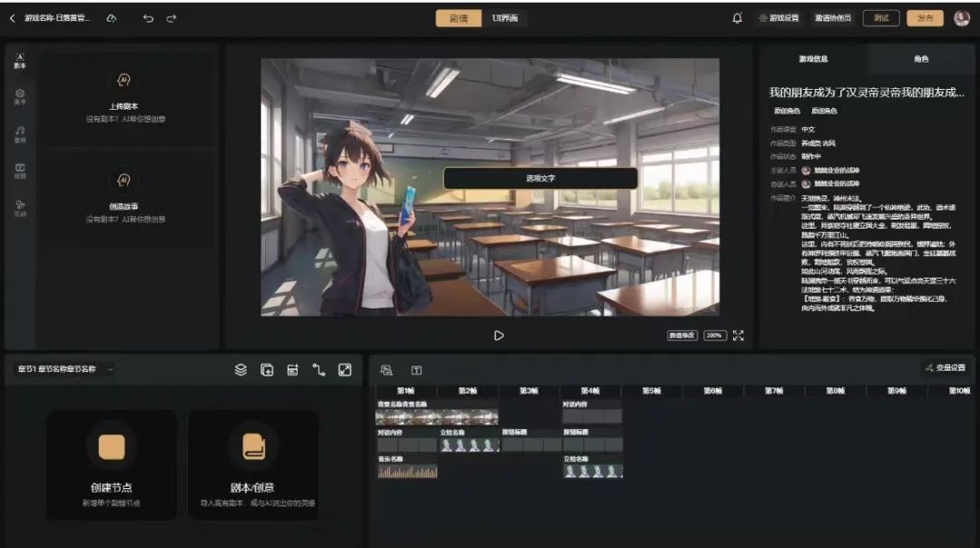Screen dimensions: 980x548
Task: Click the add-scene icon in chapter toolbar
Action: [292, 370]
